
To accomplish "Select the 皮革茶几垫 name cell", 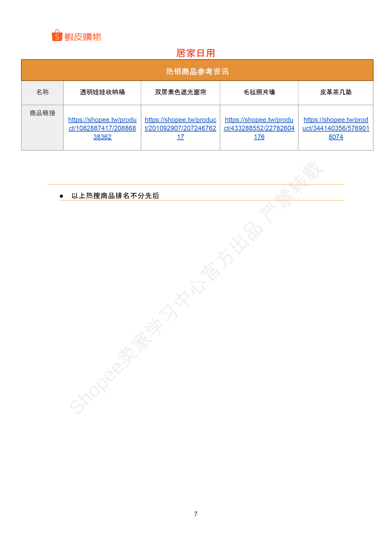I will pyautogui.click(x=336, y=93).
